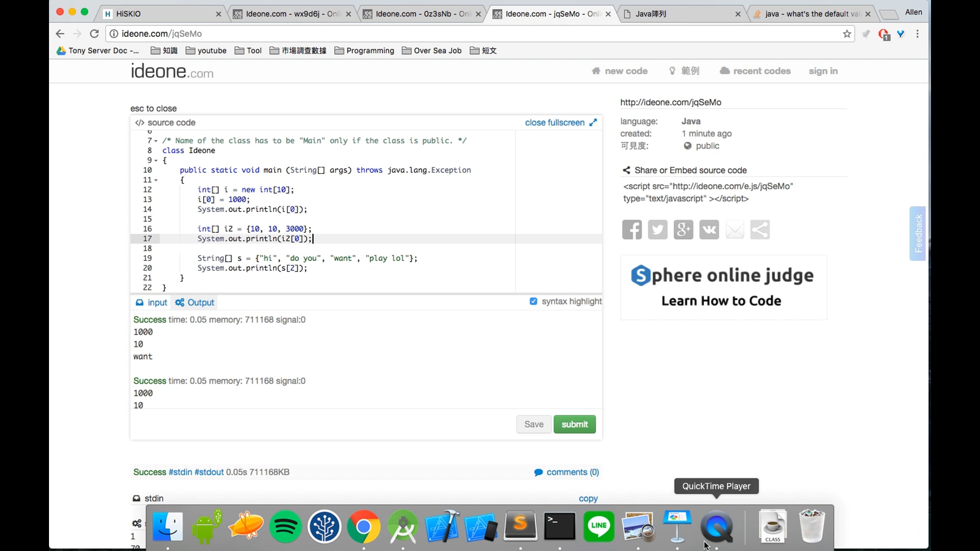The width and height of the screenshot is (980, 551).
Task: Toggle the syntax highlight checkbox
Action: [x=533, y=302]
